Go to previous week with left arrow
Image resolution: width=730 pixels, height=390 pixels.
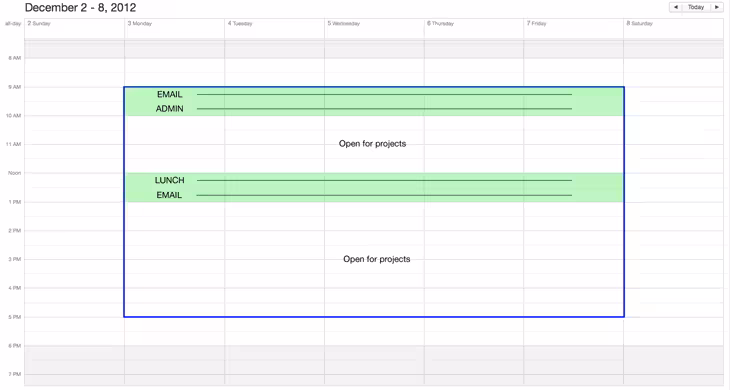coord(676,7)
